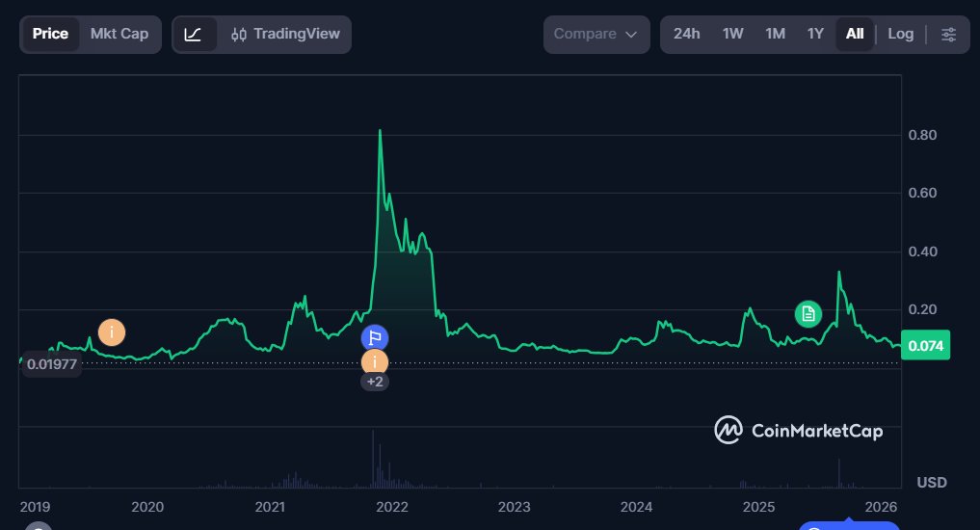Image resolution: width=980 pixels, height=530 pixels.
Task: Toggle the Log scale option
Action: (901, 34)
